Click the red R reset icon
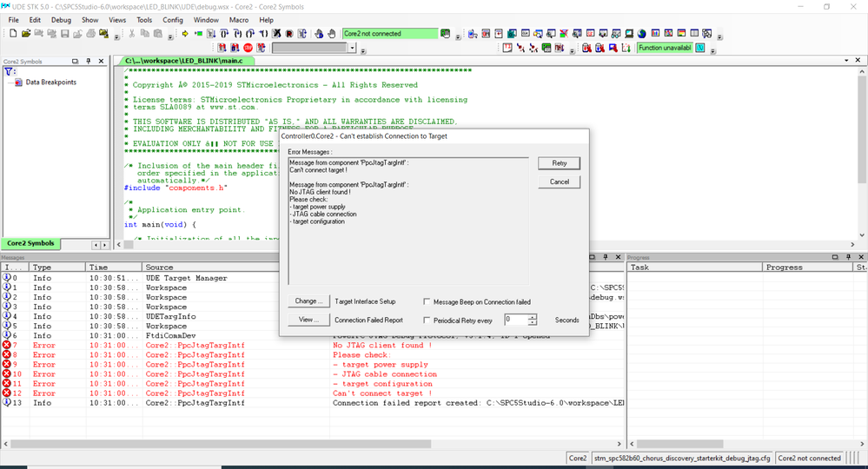Viewport: 868px width, 469px height. [x=289, y=34]
